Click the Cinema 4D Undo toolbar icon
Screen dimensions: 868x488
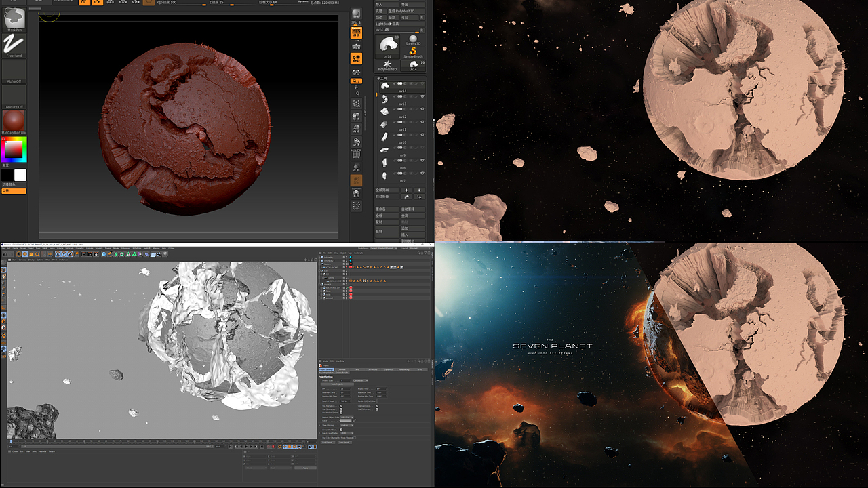pyautogui.click(x=5, y=254)
